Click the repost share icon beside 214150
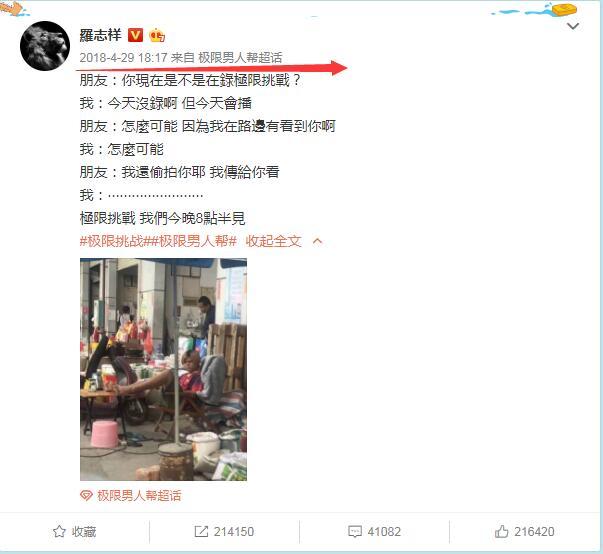The width and height of the screenshot is (603, 554). 201,532
